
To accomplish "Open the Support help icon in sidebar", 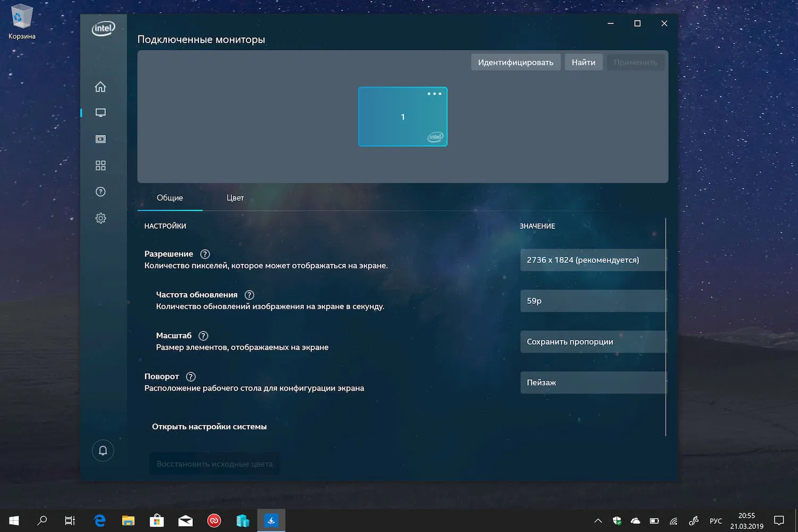I will tap(101, 192).
